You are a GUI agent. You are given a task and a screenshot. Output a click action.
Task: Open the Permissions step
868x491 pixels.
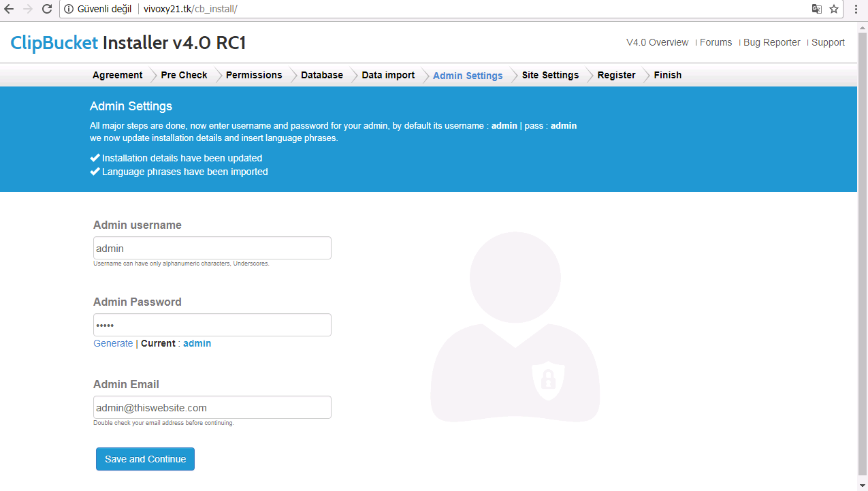pos(254,75)
